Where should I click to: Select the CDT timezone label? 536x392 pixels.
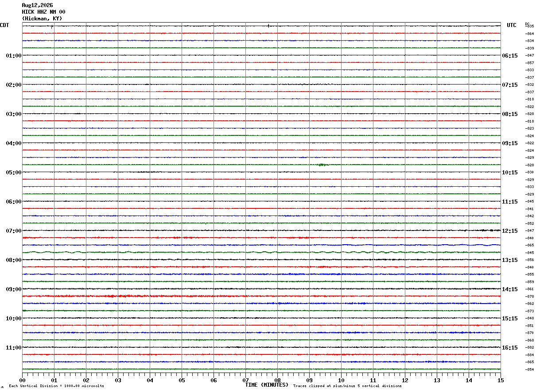coord(4,25)
